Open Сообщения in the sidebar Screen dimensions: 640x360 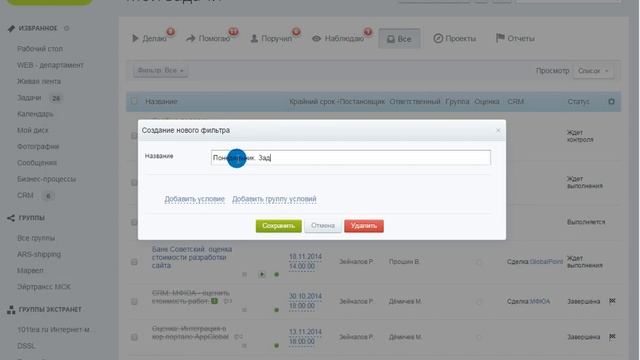37,163
